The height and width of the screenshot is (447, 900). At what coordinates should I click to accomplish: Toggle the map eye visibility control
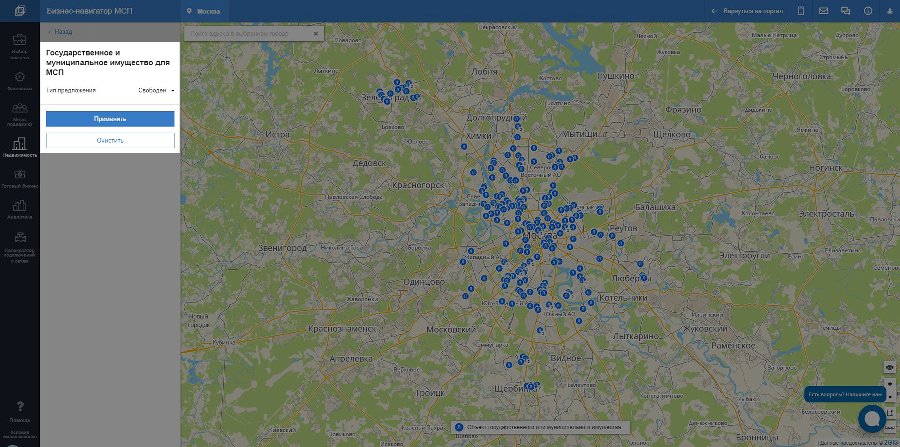pyautogui.click(x=890, y=367)
